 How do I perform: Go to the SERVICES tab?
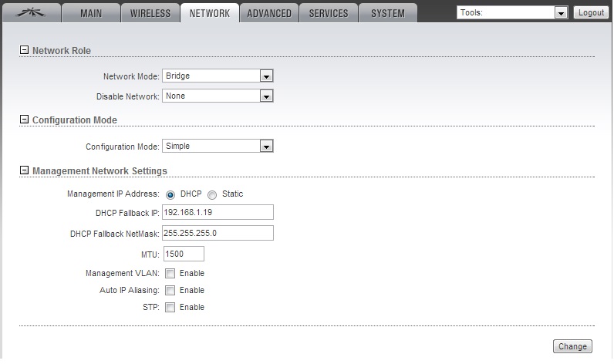pyautogui.click(x=329, y=13)
